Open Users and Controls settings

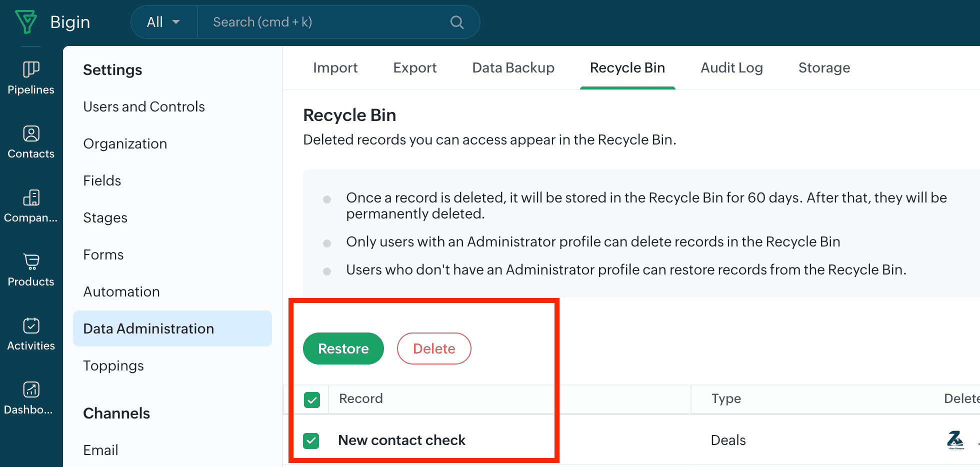[144, 106]
